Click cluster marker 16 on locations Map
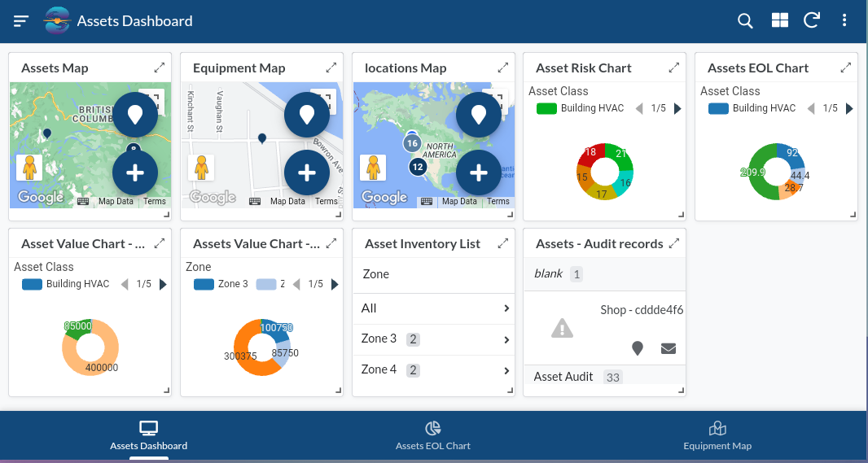 coord(412,144)
